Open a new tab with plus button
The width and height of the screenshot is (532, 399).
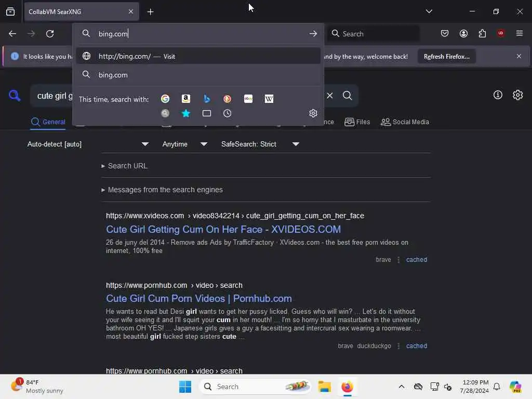tap(150, 12)
